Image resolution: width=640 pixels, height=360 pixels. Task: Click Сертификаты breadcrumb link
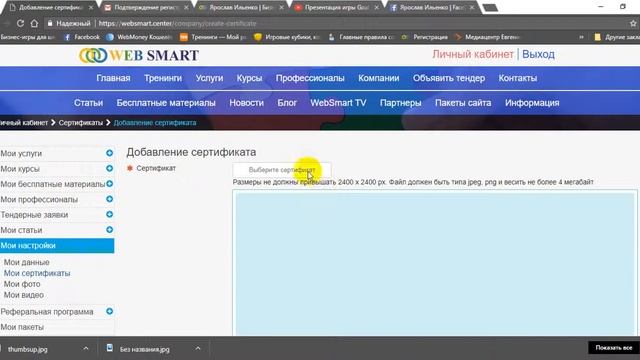click(80, 122)
